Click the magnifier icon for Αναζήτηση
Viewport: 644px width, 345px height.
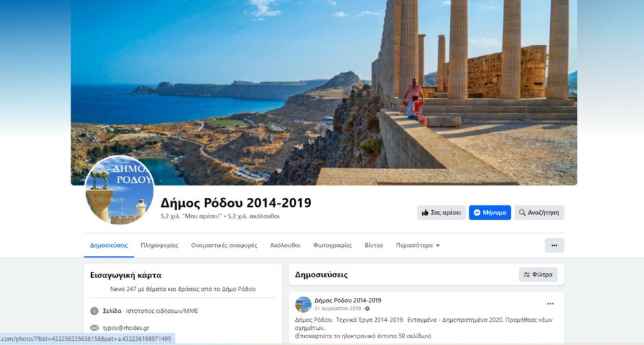pyautogui.click(x=522, y=212)
